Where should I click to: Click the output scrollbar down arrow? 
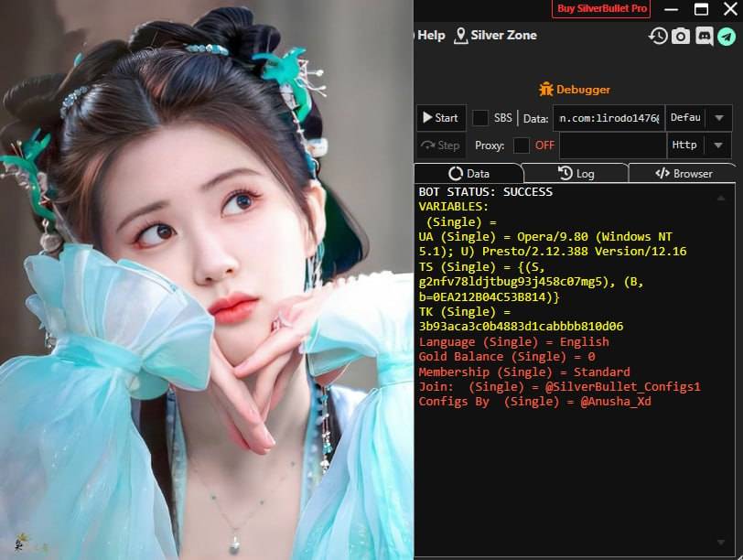point(721,542)
